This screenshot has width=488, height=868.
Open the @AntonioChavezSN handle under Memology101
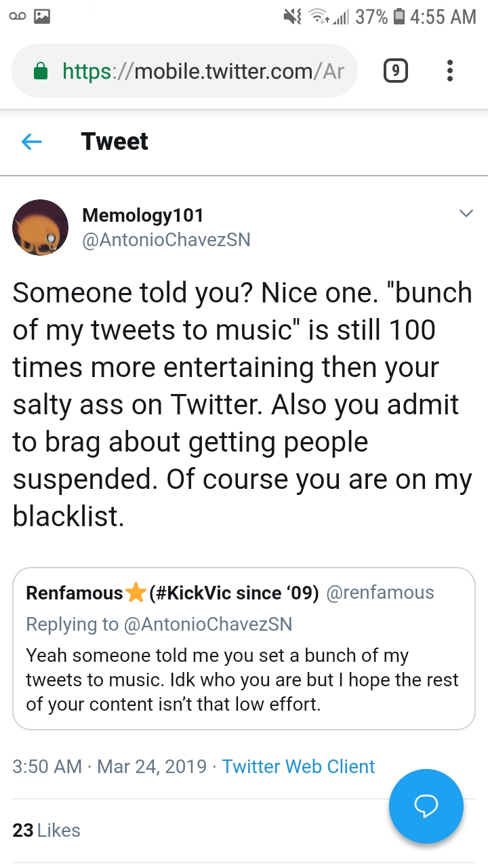pyautogui.click(x=166, y=240)
